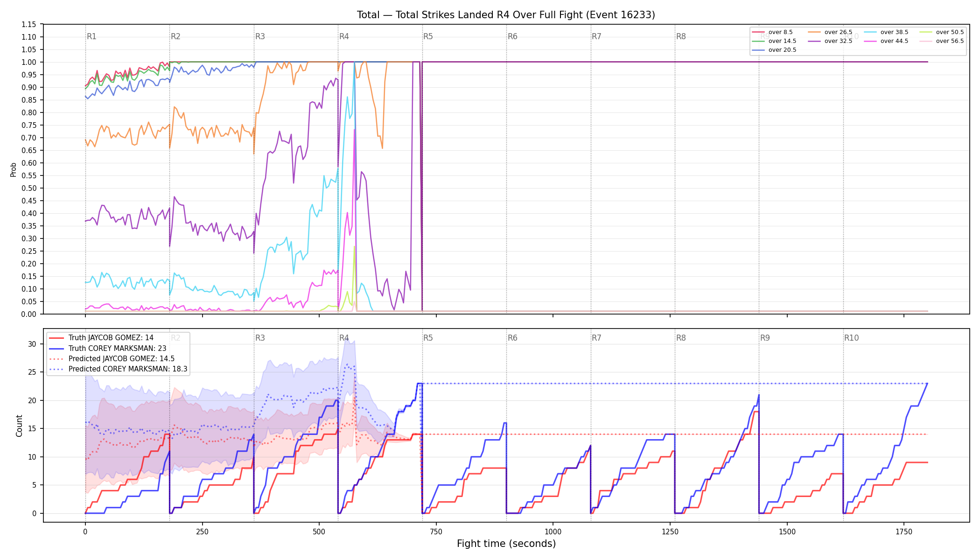Click 'Predicted JAYCOB GOMEZ: 14.5' legend label
The height and width of the screenshot is (560, 980).
(121, 358)
